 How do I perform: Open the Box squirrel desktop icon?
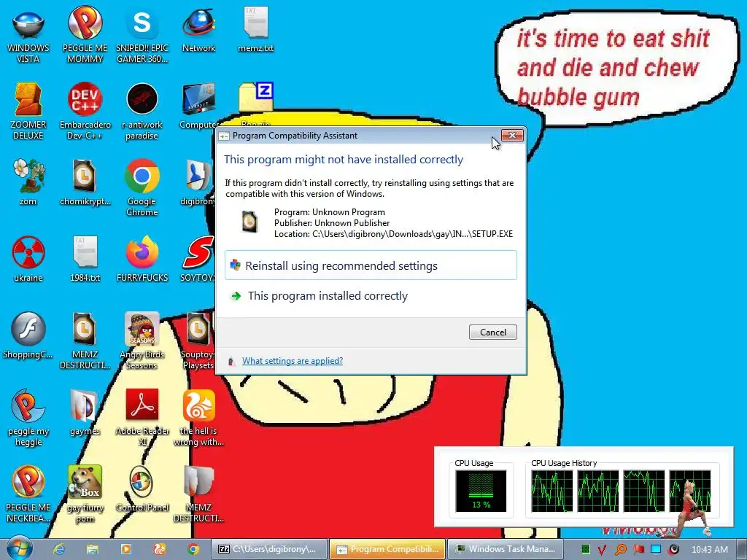coord(85,494)
